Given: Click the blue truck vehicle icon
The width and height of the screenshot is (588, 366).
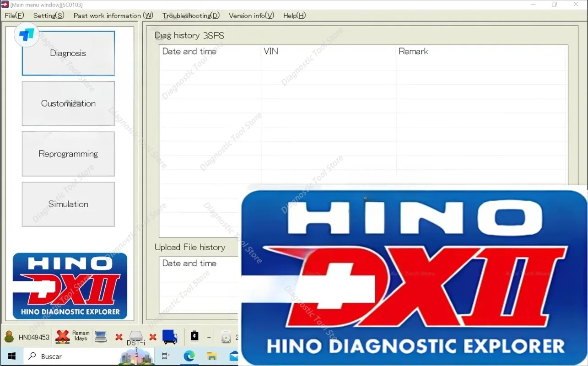Looking at the screenshot, I should pos(170,337).
